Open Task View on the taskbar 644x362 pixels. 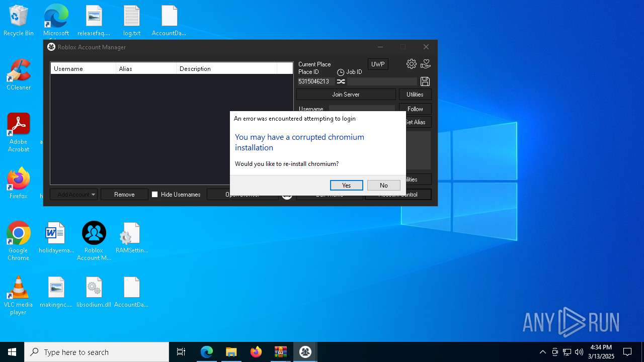tap(181, 352)
